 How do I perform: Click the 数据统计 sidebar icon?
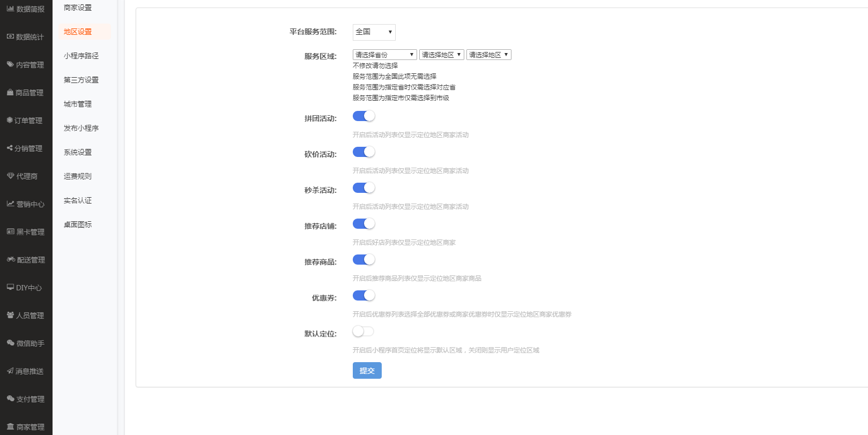tap(10, 36)
